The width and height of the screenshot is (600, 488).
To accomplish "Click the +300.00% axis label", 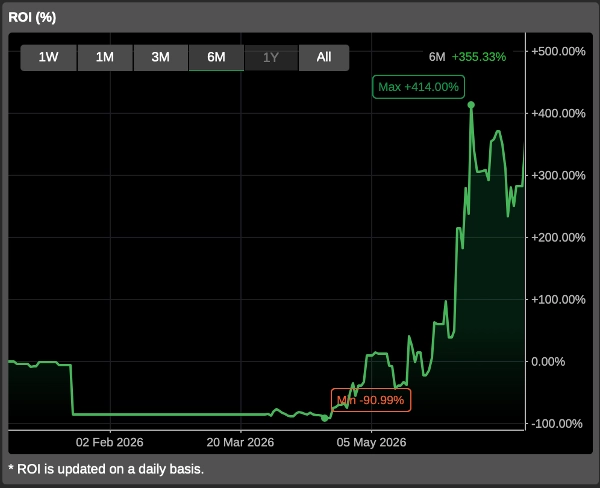I will coord(558,175).
